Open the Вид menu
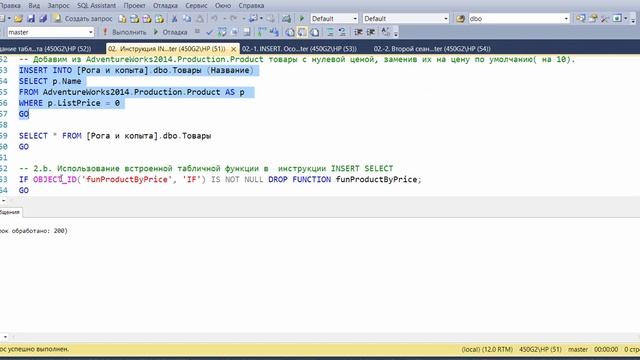Viewport: 640px width, 360px height. [34, 6]
